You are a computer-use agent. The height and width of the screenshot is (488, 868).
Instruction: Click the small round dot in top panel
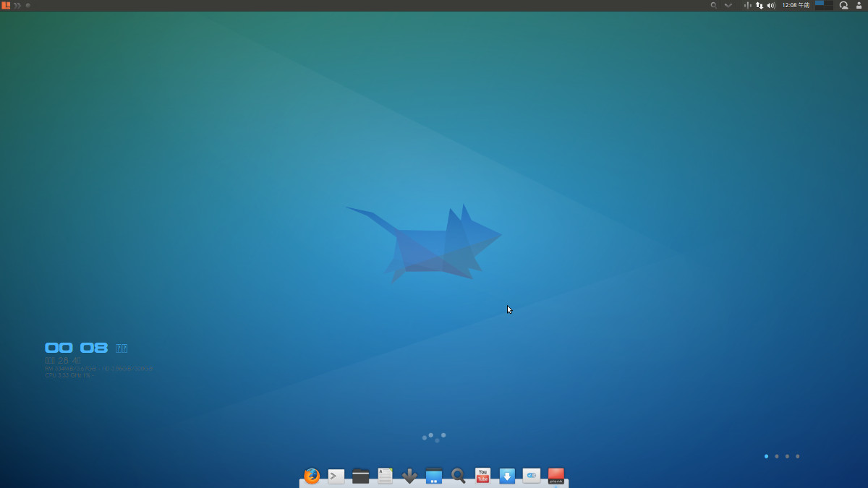click(x=28, y=5)
